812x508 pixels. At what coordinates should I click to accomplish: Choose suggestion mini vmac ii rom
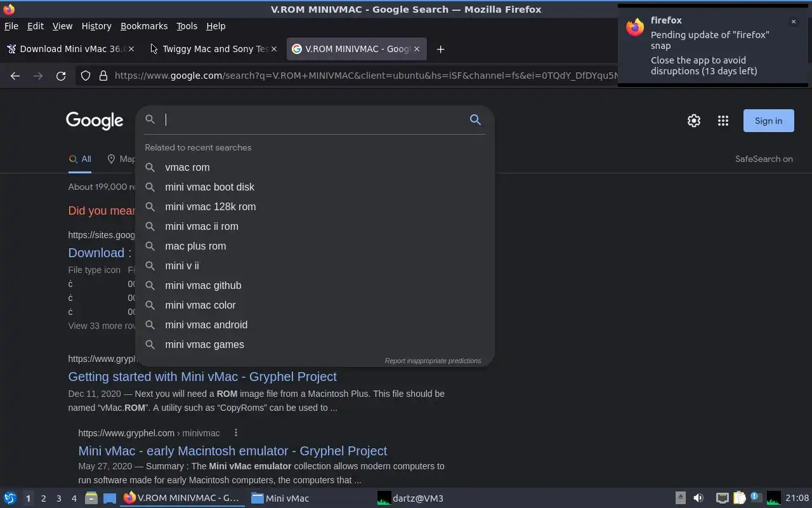(315, 226)
